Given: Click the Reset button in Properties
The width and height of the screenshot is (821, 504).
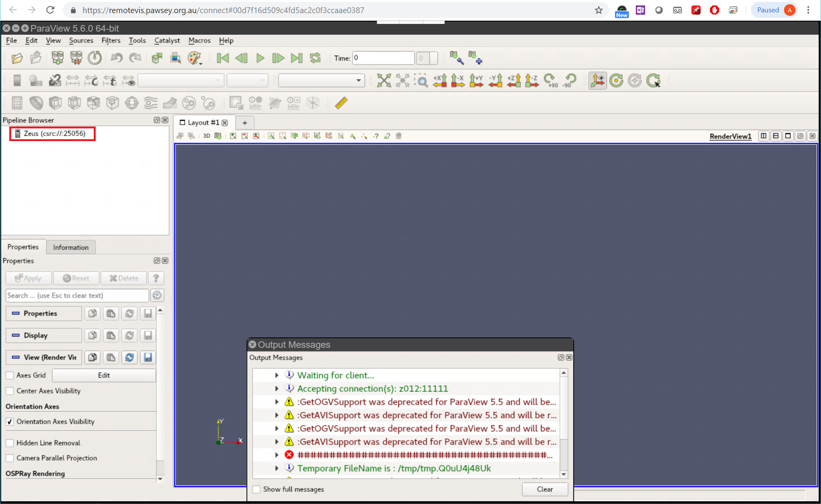Looking at the screenshot, I should click(76, 278).
